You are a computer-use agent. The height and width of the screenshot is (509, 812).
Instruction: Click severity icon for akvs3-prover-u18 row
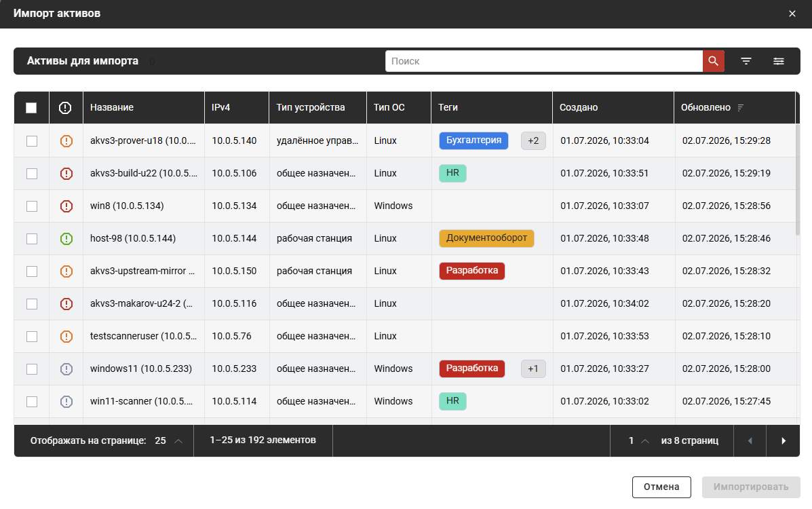pyautogui.click(x=66, y=141)
